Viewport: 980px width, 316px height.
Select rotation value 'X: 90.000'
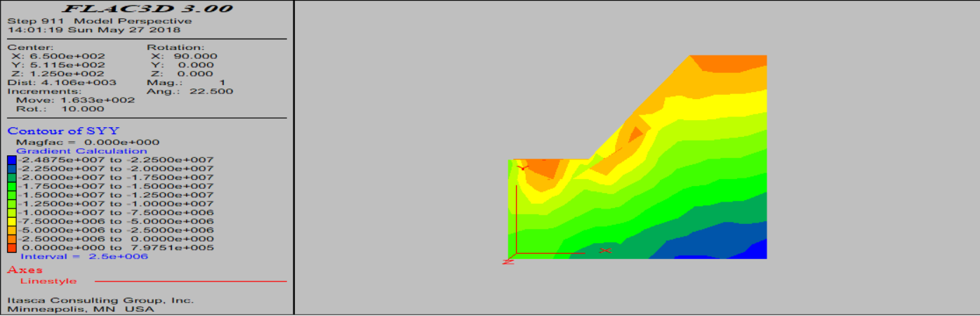(184, 56)
